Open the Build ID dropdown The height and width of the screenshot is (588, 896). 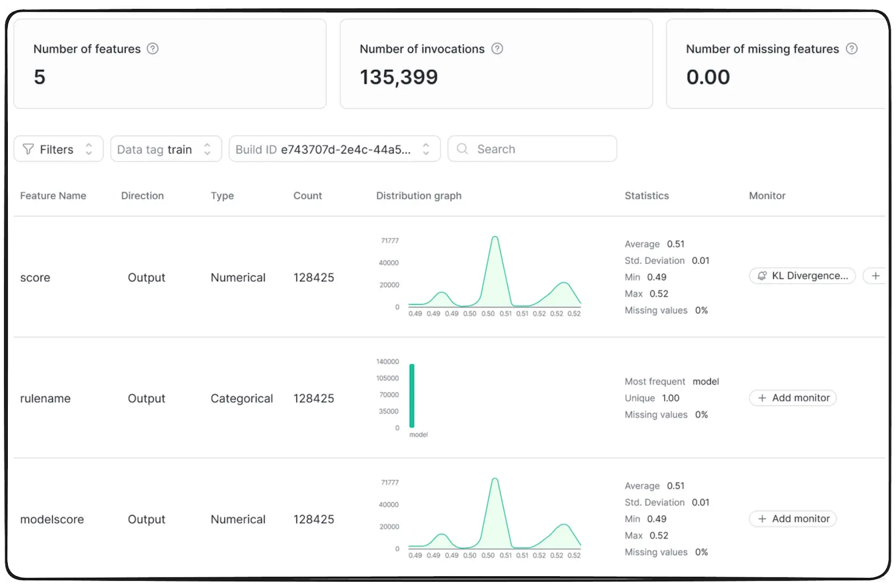(x=426, y=149)
